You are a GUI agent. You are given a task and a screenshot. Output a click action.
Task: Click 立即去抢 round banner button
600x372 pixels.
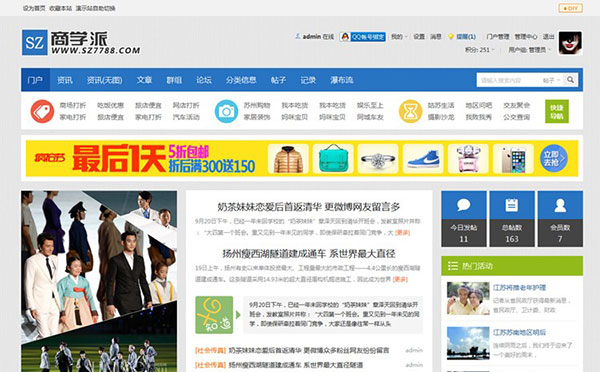point(553,158)
